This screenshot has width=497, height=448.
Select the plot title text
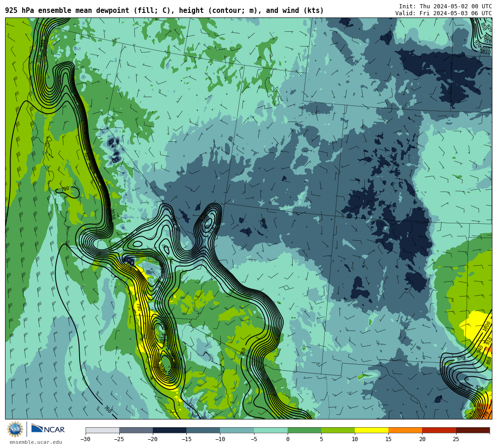[x=164, y=11]
